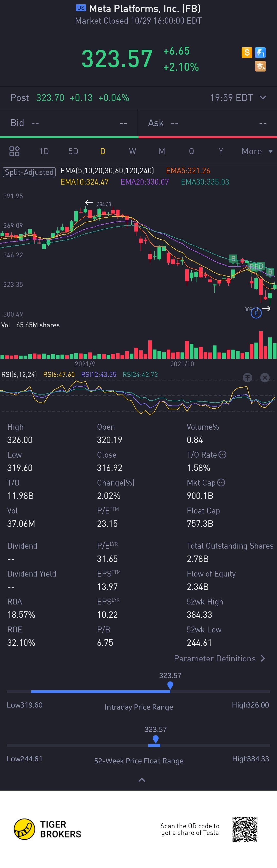Screen dimensions: 277x868
Task: Tap the Bid quote panel
Action: [x=69, y=123]
